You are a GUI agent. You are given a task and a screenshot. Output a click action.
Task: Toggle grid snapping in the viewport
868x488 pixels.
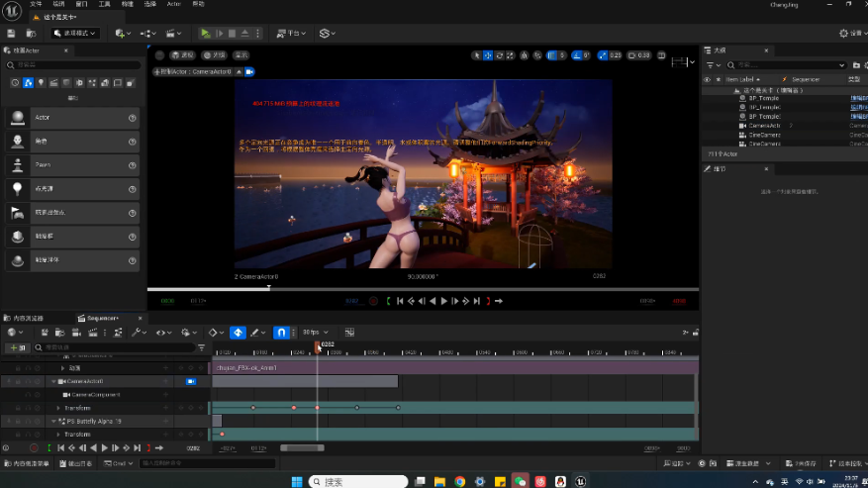(551, 55)
